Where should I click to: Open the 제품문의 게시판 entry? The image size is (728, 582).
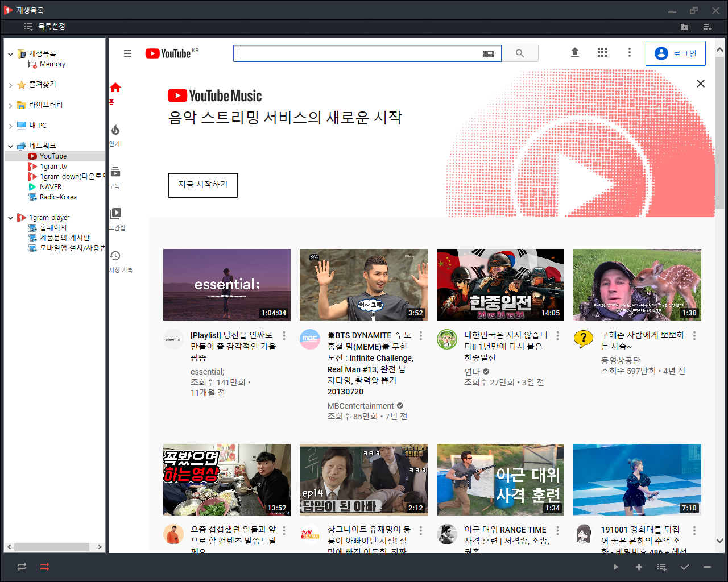click(65, 238)
